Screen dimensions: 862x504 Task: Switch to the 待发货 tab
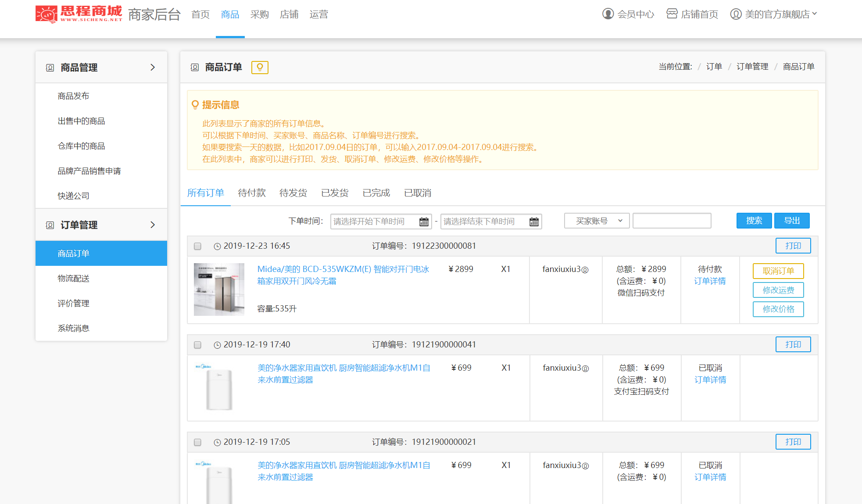[293, 193]
